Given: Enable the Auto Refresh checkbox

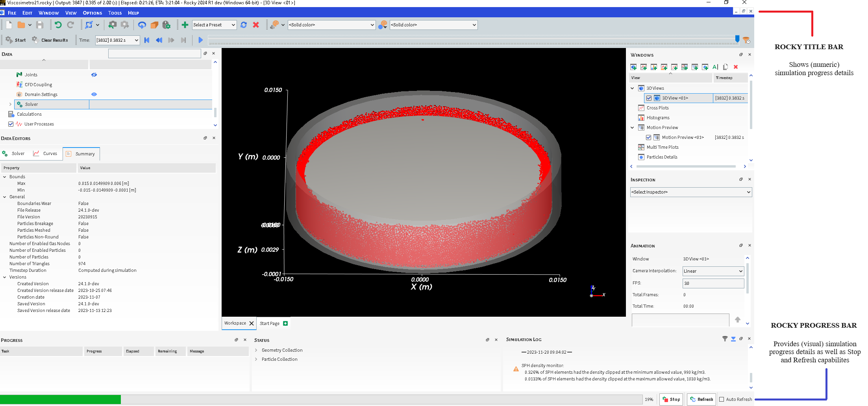Looking at the screenshot, I should 722,399.
